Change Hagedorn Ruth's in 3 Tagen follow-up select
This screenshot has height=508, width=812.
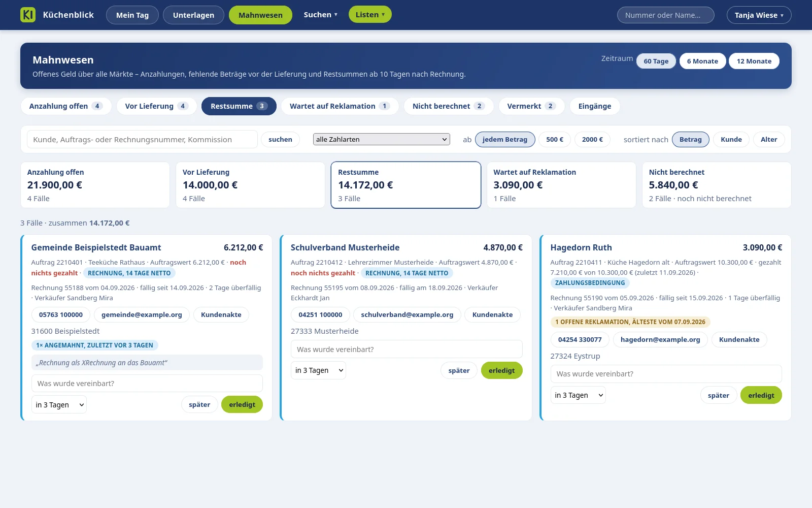point(578,395)
